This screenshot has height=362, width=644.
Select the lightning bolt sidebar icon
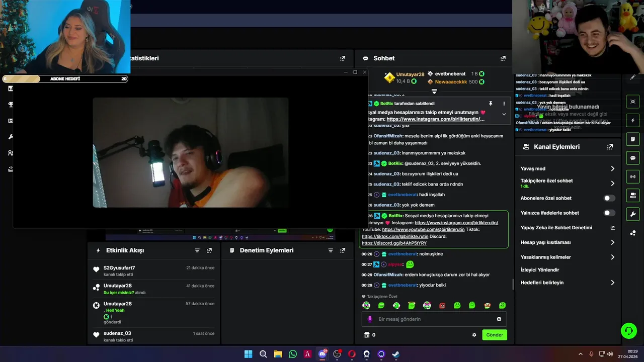(632, 121)
